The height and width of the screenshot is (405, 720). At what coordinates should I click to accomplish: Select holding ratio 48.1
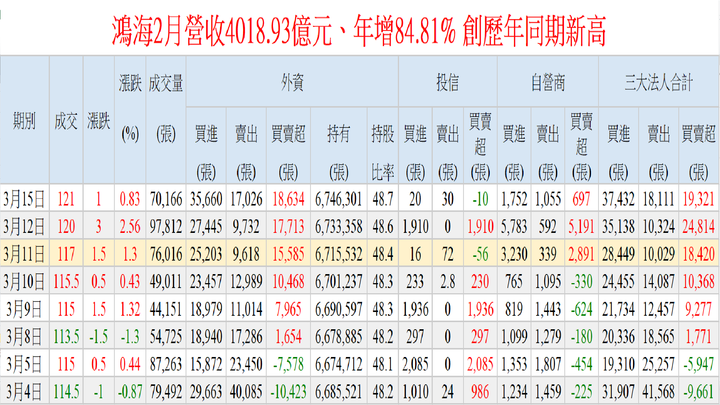click(x=382, y=365)
